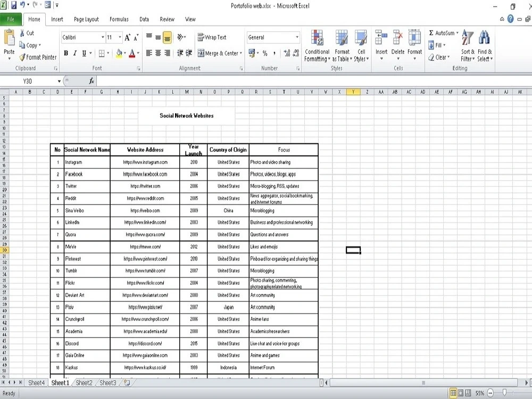The height and width of the screenshot is (399, 532).
Task: Click the Paste clipboard icon
Action: pyautogui.click(x=9, y=38)
